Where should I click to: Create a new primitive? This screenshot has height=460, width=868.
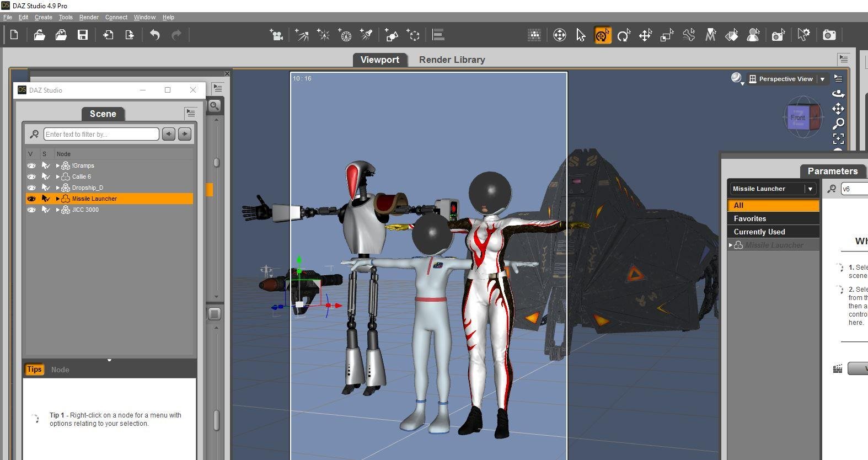tap(392, 35)
